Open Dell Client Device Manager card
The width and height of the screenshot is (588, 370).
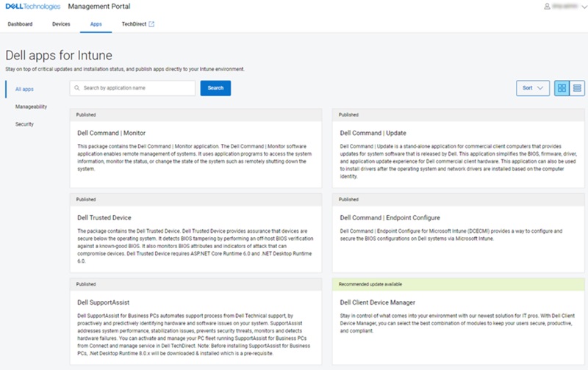378,302
